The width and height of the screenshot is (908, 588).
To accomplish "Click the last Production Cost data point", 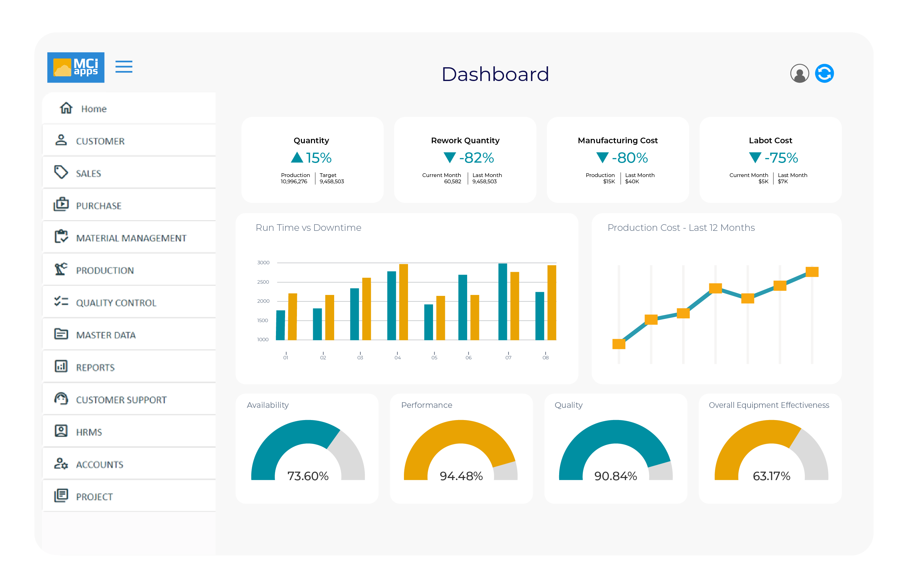I will tap(812, 272).
